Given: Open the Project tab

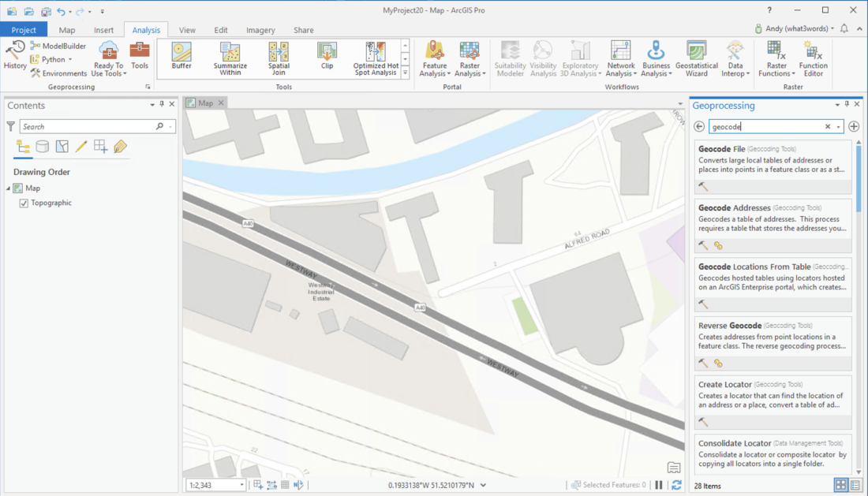Looking at the screenshot, I should [24, 30].
